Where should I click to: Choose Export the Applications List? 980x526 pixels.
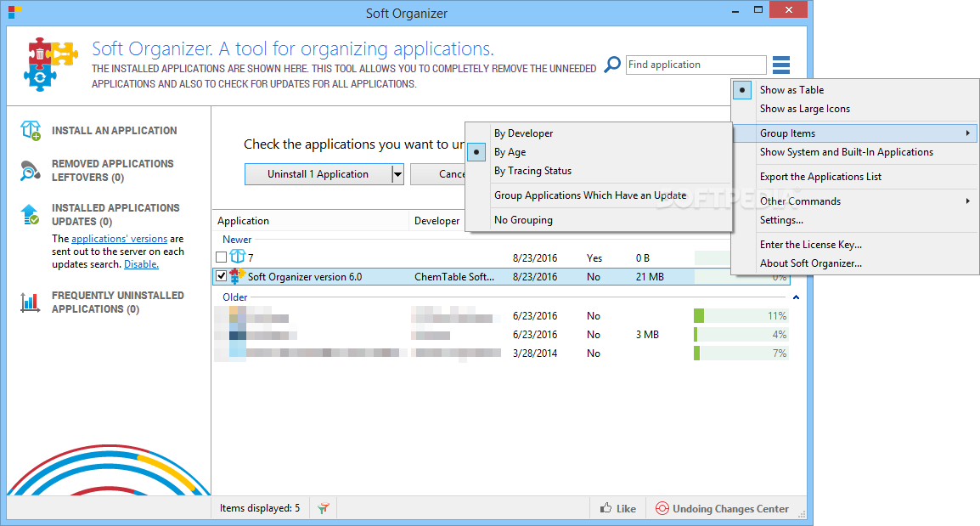point(820,177)
